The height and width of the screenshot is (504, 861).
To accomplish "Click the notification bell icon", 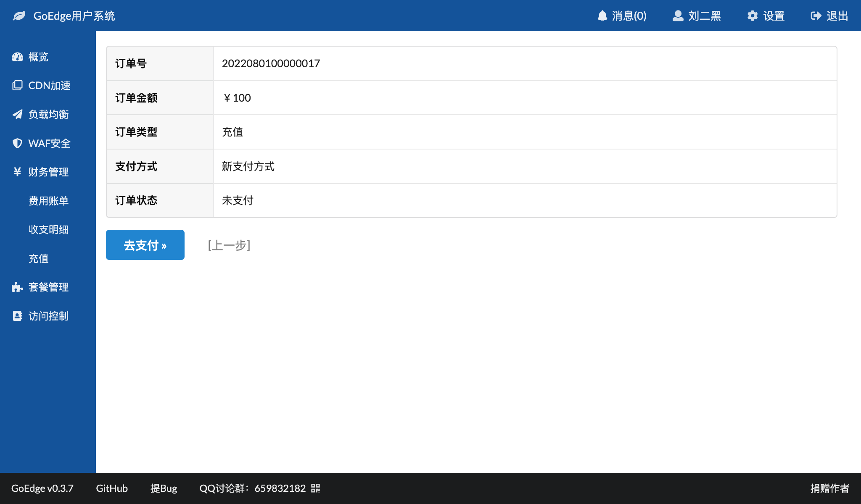I will point(602,16).
